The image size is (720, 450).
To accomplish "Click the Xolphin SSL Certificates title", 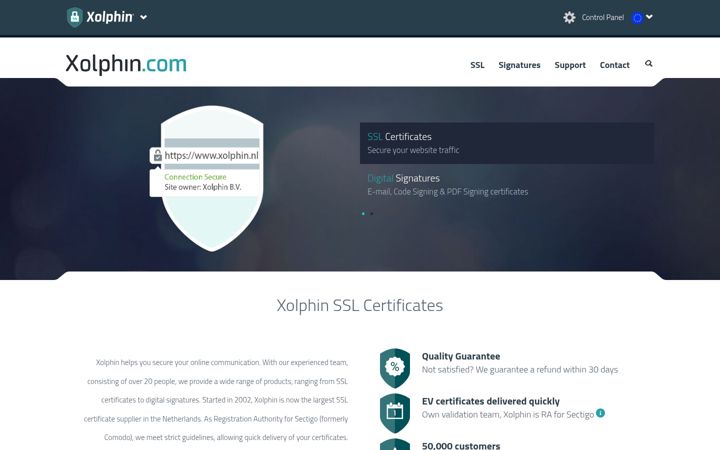I will 360,305.
